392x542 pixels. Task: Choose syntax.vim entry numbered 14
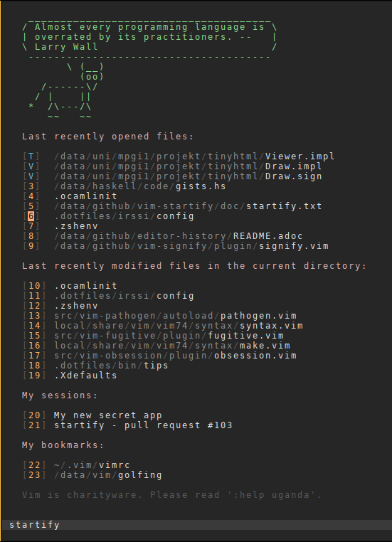tap(162, 326)
